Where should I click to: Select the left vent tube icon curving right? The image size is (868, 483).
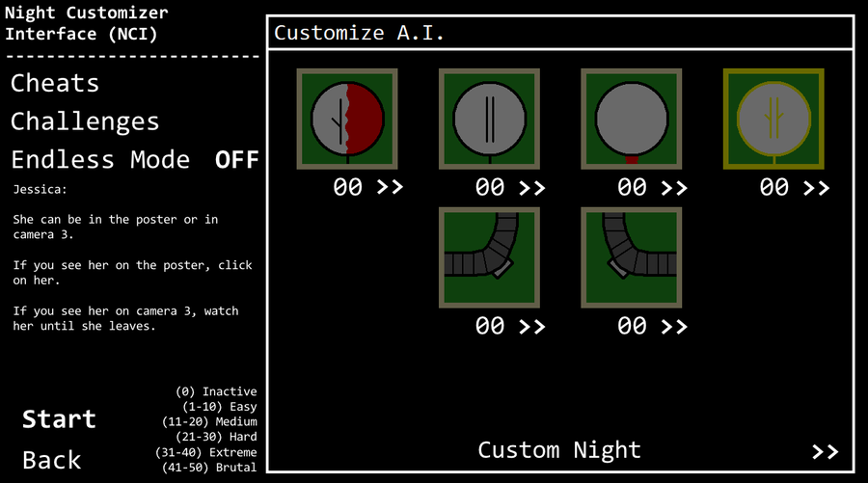pos(489,257)
